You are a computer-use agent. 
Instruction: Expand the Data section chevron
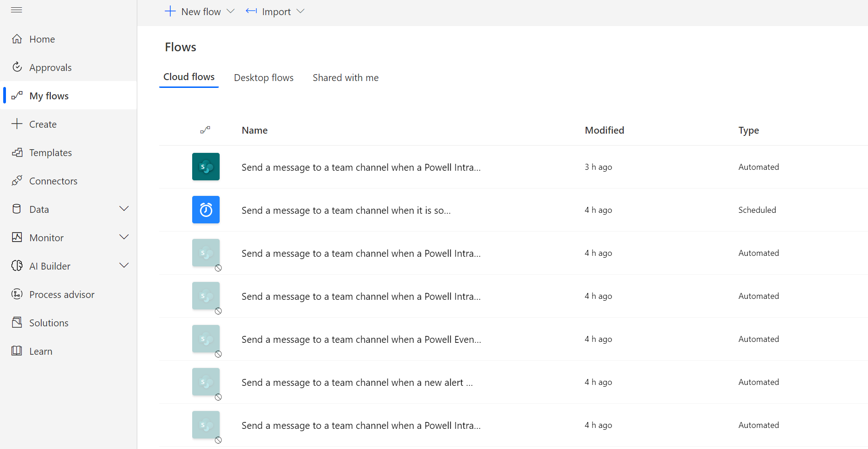pyautogui.click(x=124, y=209)
